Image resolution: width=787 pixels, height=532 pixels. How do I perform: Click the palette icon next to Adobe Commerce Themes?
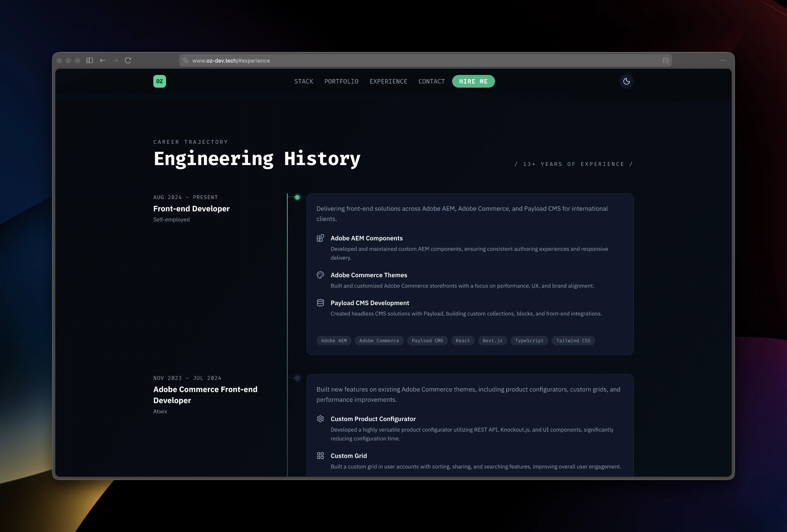(321, 275)
